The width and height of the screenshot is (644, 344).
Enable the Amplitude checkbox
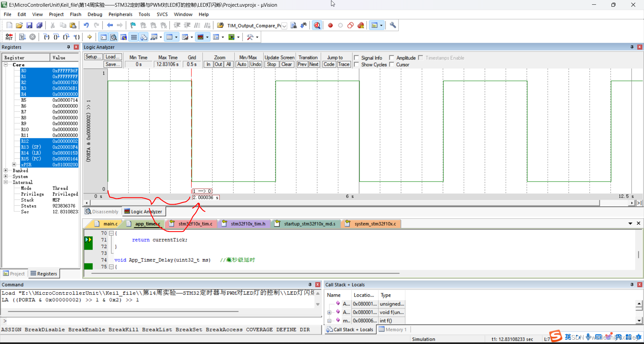click(391, 58)
